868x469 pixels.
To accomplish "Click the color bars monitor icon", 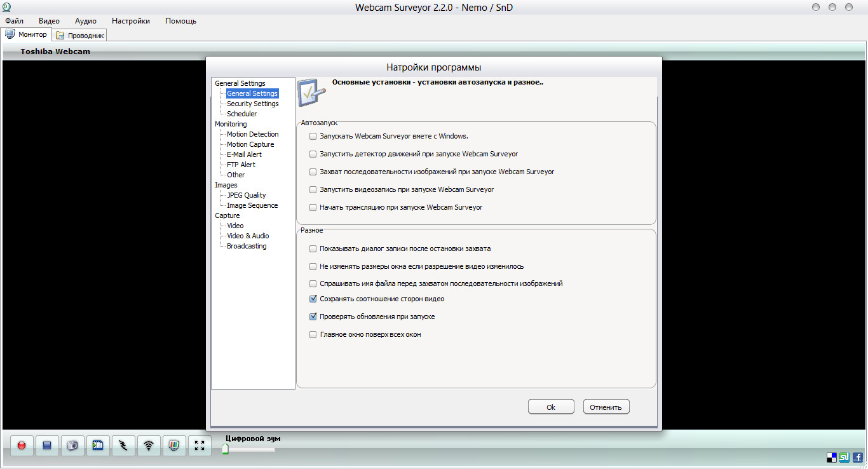I will (x=174, y=445).
